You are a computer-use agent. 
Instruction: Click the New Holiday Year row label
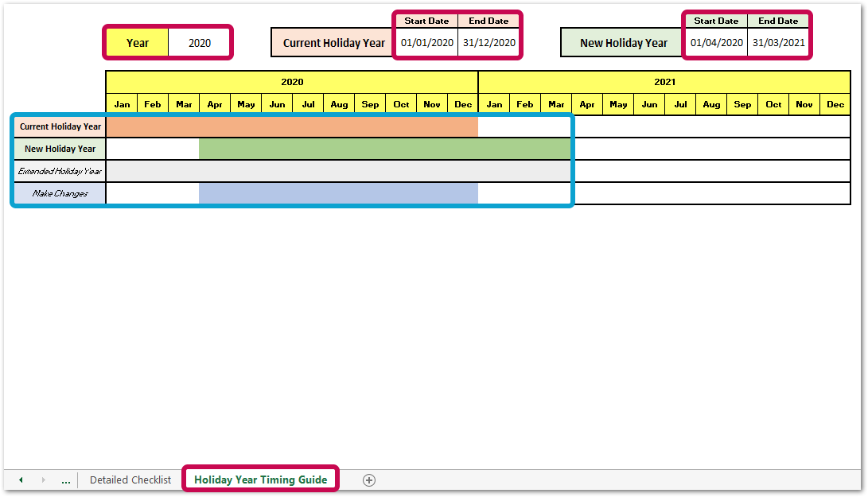[x=59, y=149]
